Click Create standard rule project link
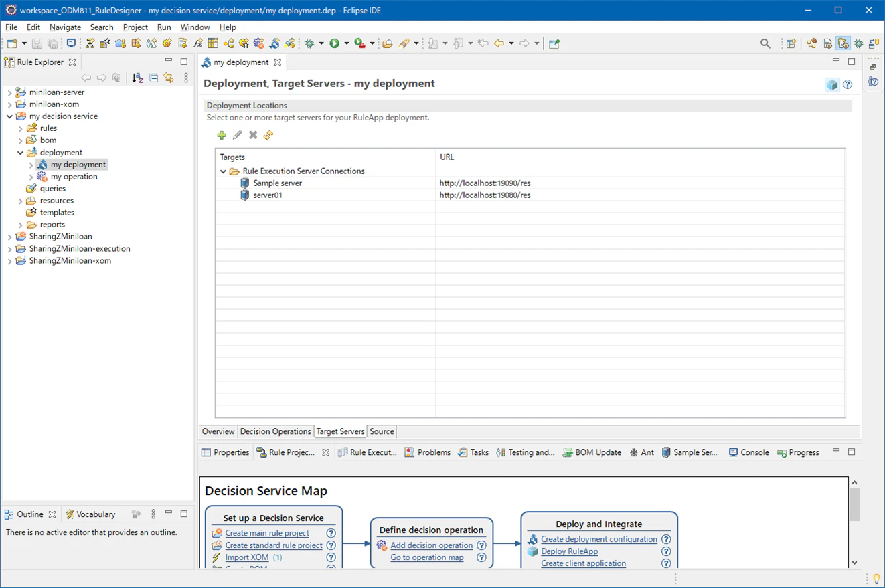Image resolution: width=885 pixels, height=588 pixels. click(274, 545)
